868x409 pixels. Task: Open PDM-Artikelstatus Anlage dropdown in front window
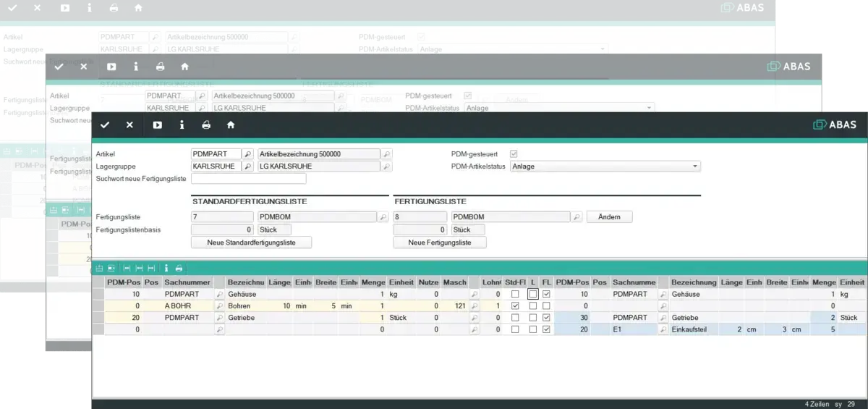tap(605, 166)
